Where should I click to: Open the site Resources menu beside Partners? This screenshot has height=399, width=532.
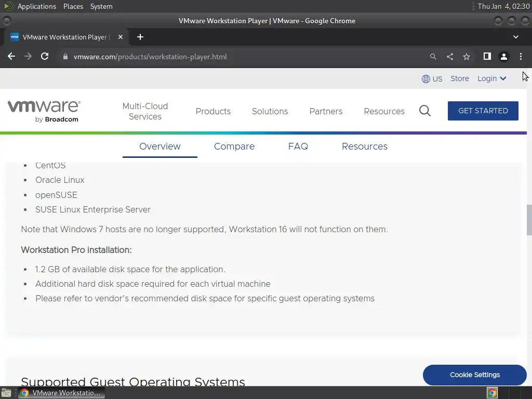[x=384, y=111]
